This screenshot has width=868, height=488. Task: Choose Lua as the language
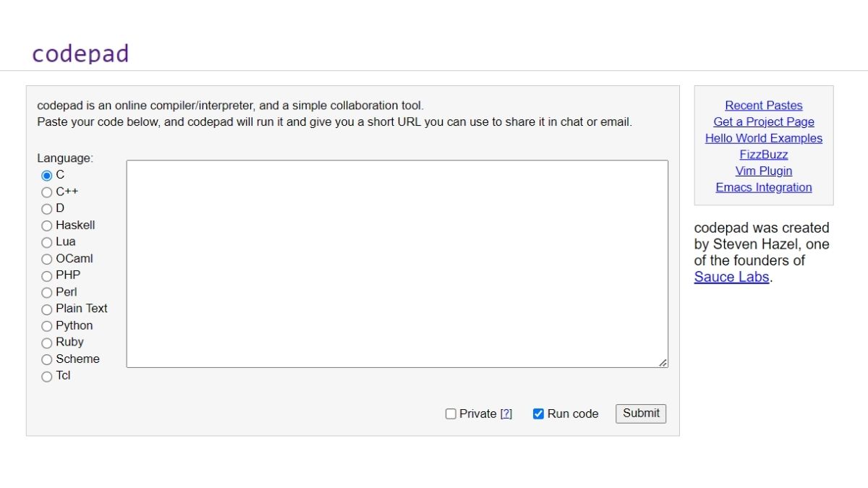[47, 242]
